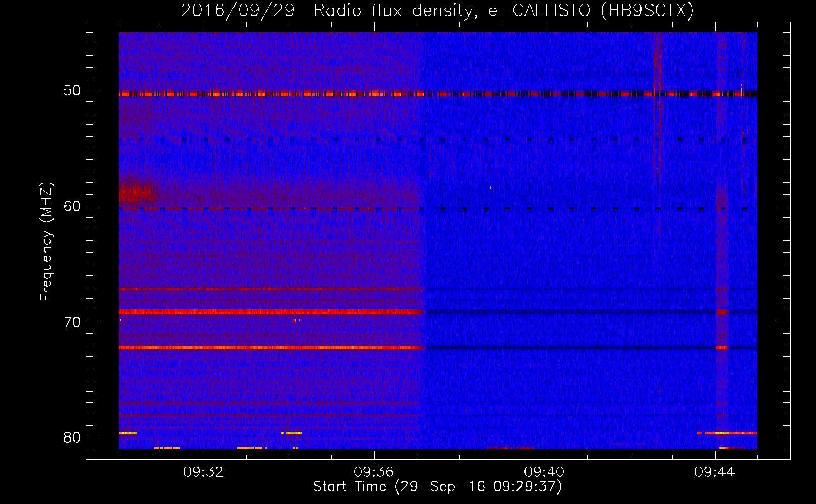Click the '80' frequency tick label

click(x=72, y=437)
